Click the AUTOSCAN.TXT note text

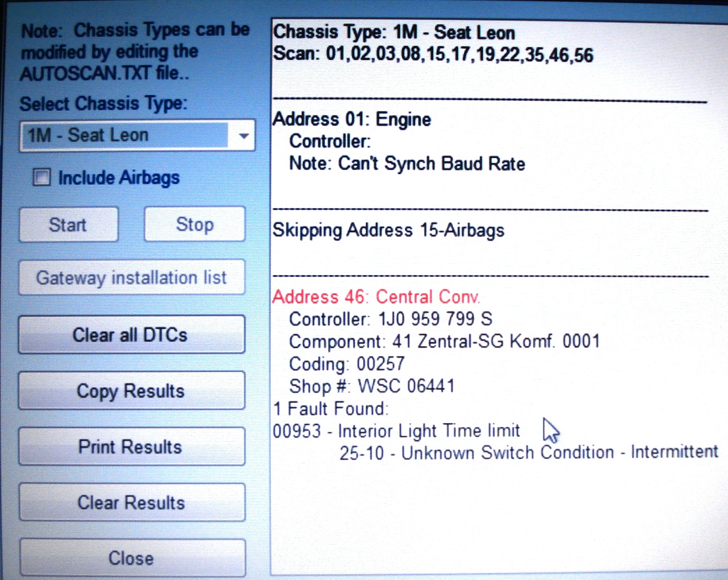135,52
